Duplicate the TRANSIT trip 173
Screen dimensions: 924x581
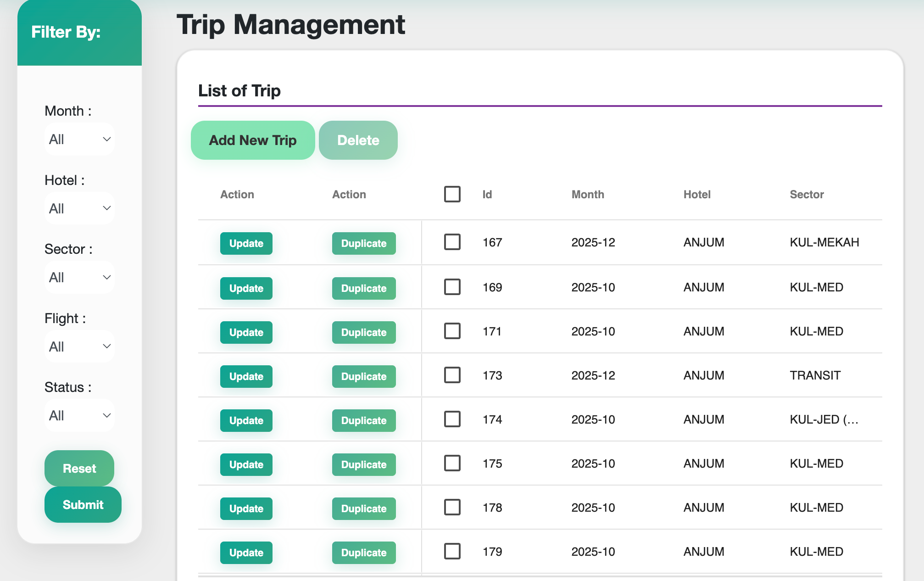point(364,376)
